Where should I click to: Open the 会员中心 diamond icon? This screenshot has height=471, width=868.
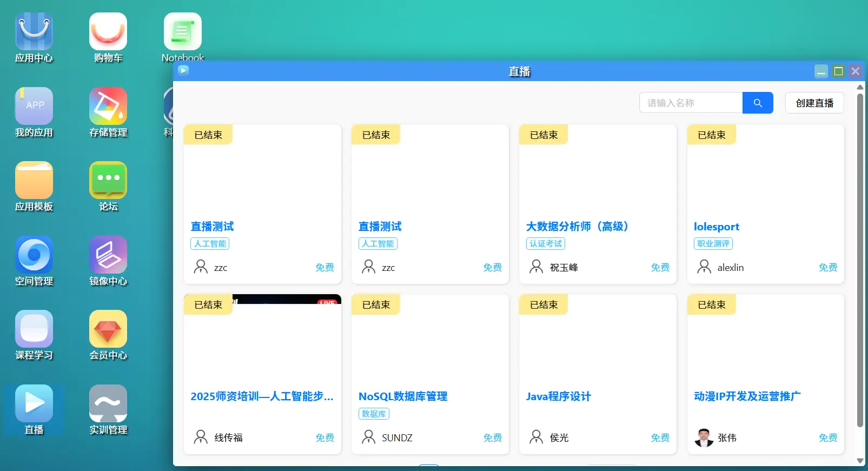[108, 329]
